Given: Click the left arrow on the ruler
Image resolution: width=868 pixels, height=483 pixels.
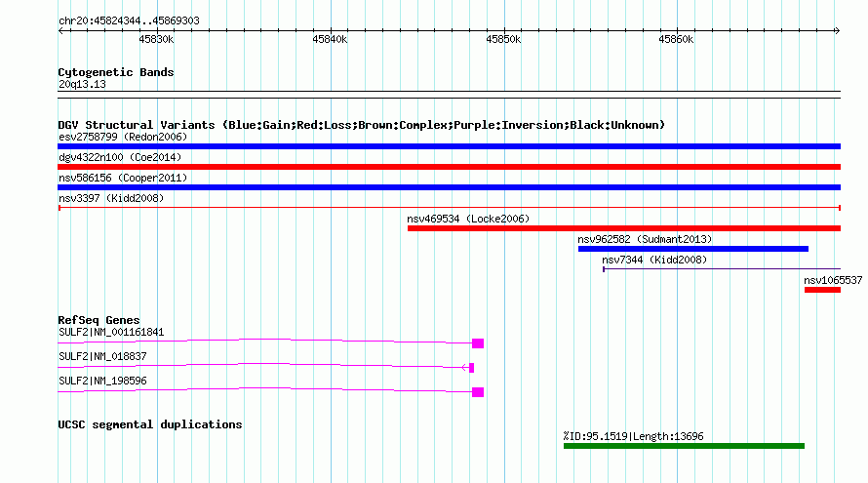Looking at the screenshot, I should click(61, 31).
